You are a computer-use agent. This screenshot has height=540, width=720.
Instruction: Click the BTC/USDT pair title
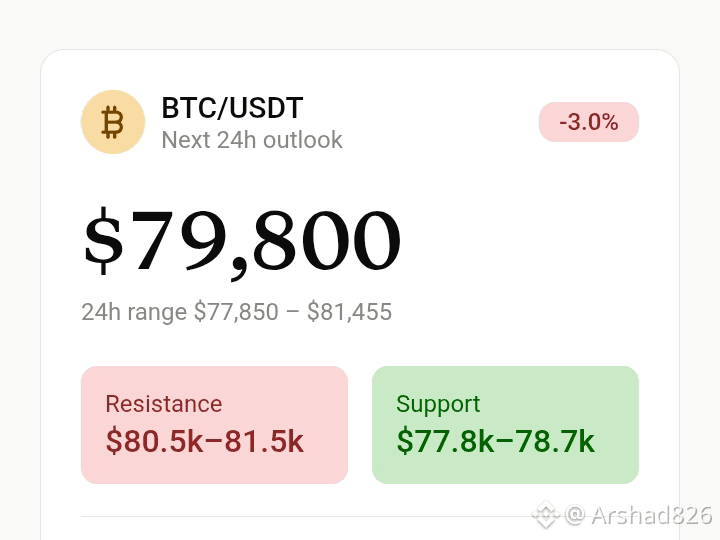tap(232, 108)
